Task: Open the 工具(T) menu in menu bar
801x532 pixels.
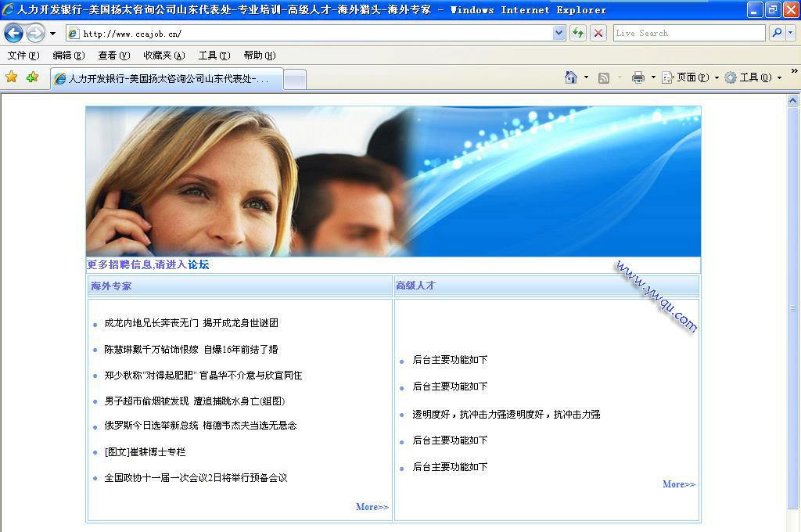Action: 214,56
